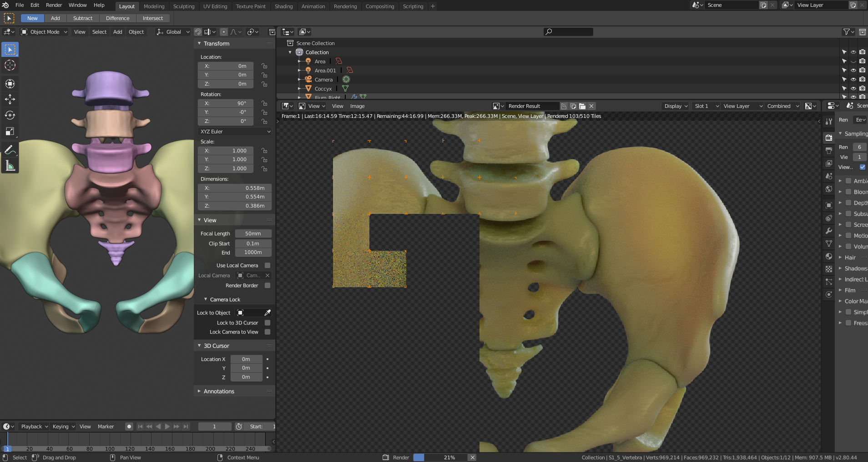Enable the Bloom checkbox
The image size is (868, 462).
tap(848, 192)
